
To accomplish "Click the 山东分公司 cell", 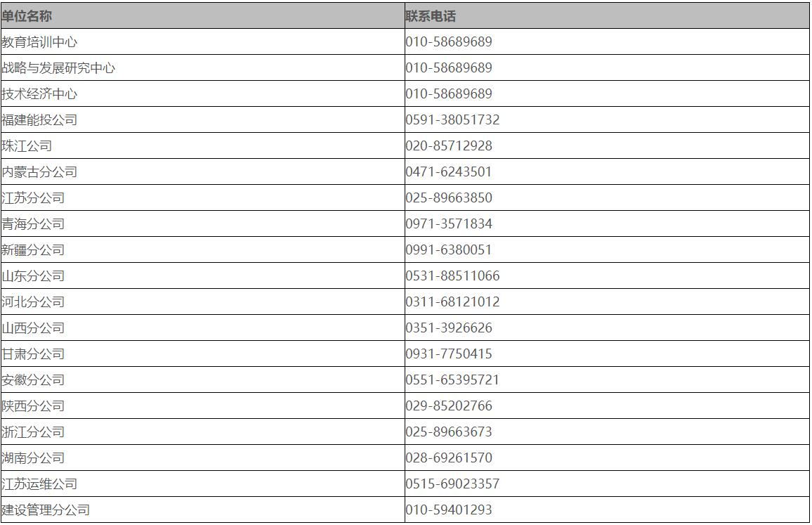I will pyautogui.click(x=33, y=276).
